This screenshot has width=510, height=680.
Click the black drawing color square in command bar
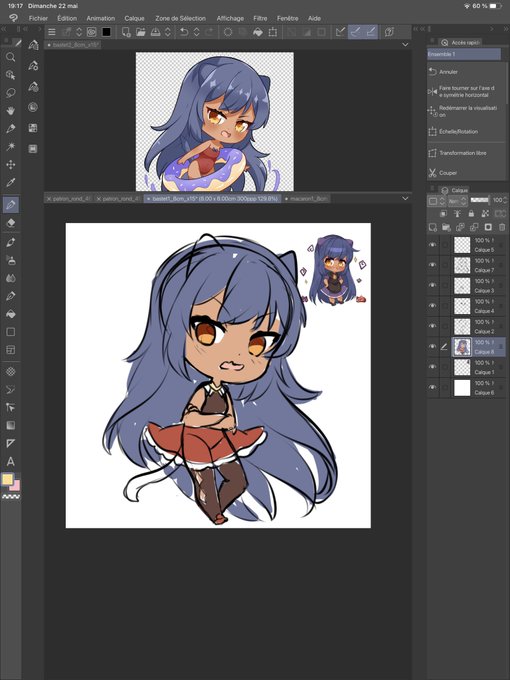(106, 32)
